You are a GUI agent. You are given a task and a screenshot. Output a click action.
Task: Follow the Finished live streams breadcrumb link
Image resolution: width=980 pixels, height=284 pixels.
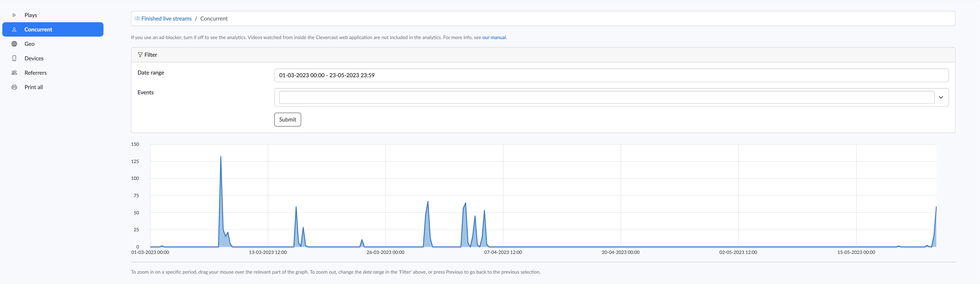click(166, 19)
